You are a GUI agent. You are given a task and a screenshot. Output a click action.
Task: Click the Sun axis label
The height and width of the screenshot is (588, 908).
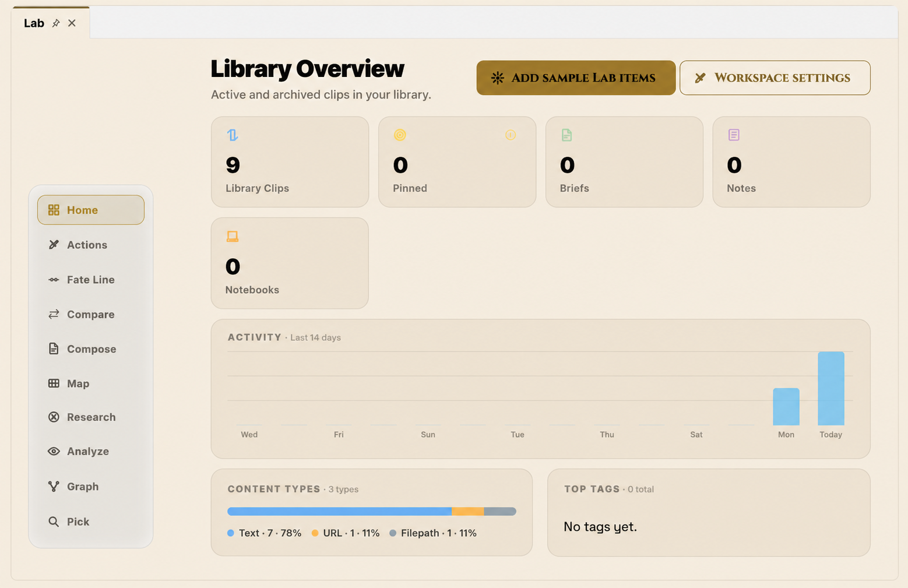click(428, 435)
